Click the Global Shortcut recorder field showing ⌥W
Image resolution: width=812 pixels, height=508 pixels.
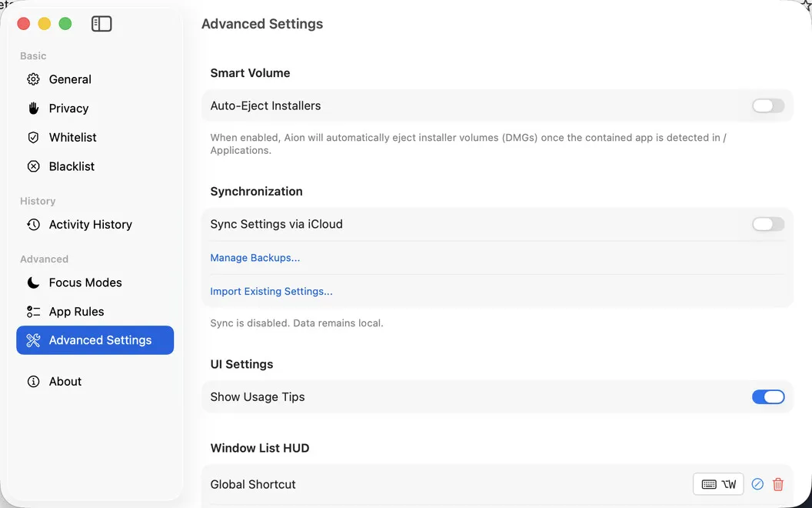[718, 484]
